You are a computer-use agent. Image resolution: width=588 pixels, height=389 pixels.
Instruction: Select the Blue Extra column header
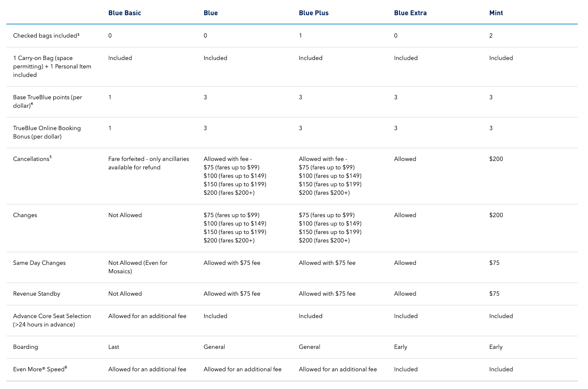410,13
